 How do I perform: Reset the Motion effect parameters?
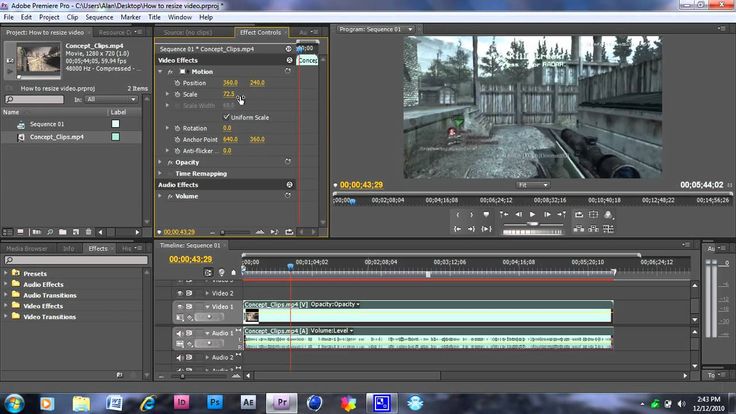(x=288, y=71)
